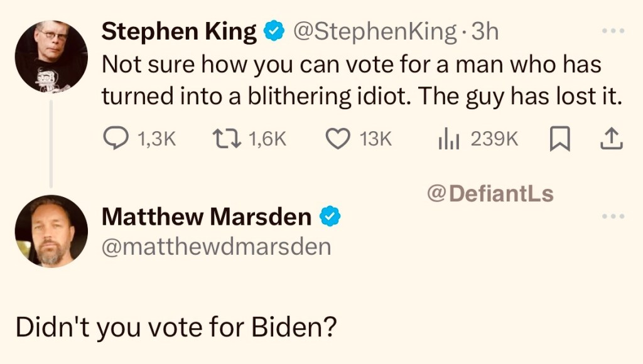Click the reply speech bubble icon
This screenshot has width=643, height=364.
point(116,139)
